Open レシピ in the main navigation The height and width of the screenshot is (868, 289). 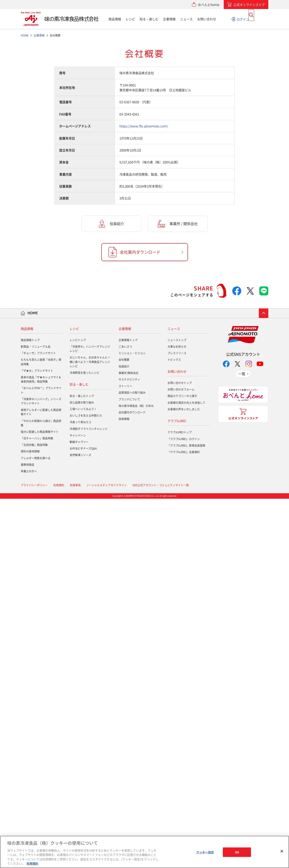pyautogui.click(x=130, y=19)
